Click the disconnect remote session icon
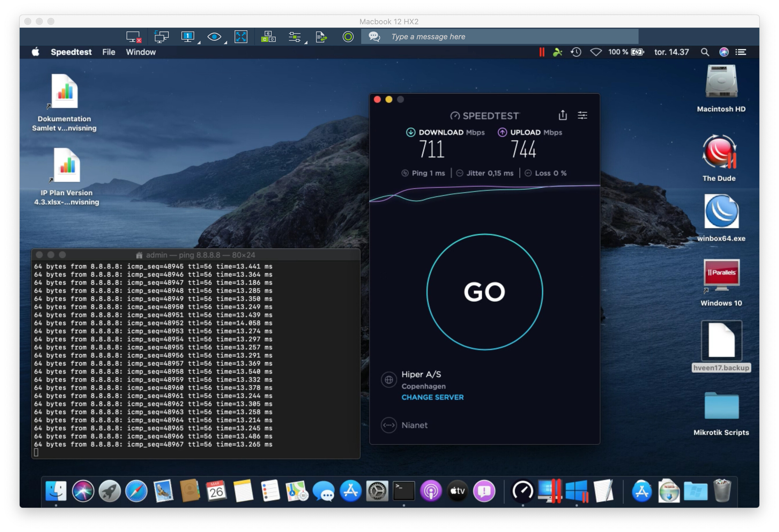The width and height of the screenshot is (779, 532). click(133, 37)
